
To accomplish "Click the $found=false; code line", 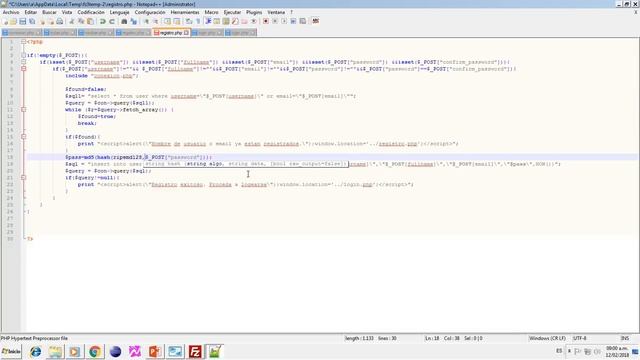I will pos(86,89).
